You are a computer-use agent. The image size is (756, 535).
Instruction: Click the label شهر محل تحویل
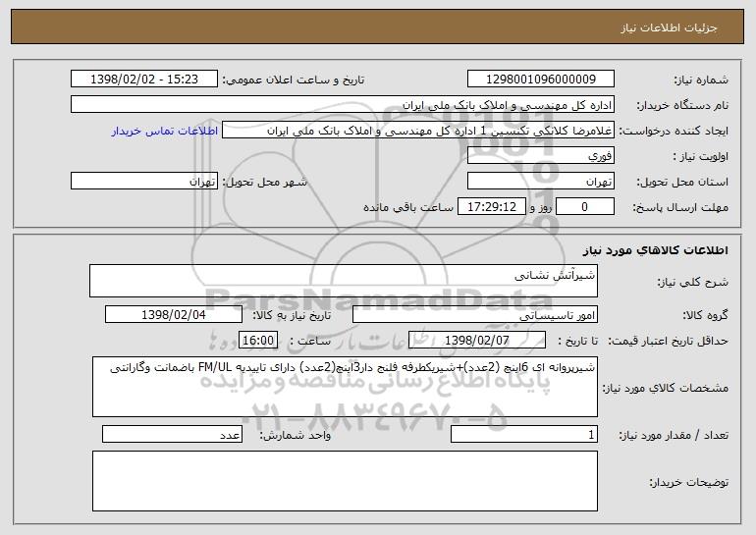coord(264,183)
